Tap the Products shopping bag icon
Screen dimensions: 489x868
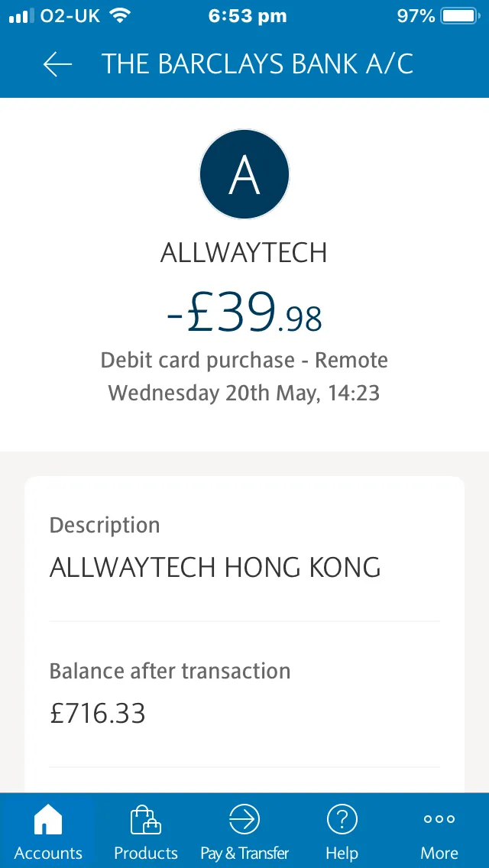(146, 819)
